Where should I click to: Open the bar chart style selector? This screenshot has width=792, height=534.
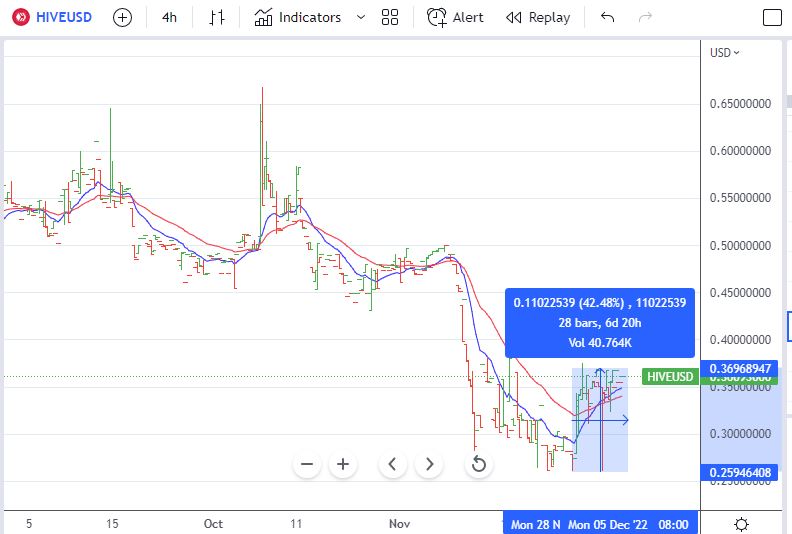pos(217,18)
